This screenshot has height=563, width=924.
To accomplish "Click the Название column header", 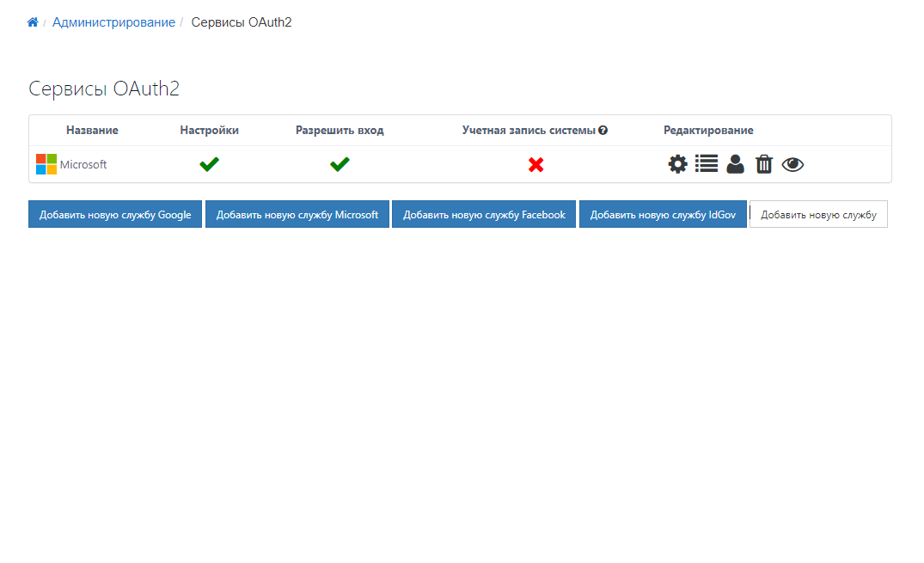I will (92, 131).
